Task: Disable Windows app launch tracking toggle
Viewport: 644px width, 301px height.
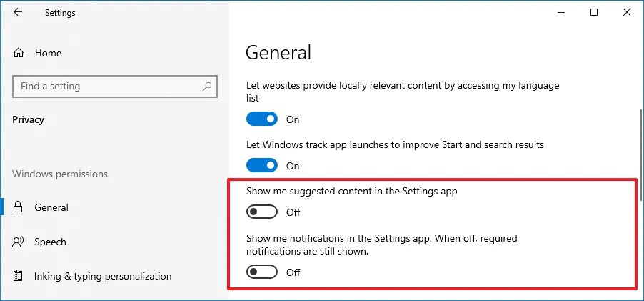Action: pos(262,166)
